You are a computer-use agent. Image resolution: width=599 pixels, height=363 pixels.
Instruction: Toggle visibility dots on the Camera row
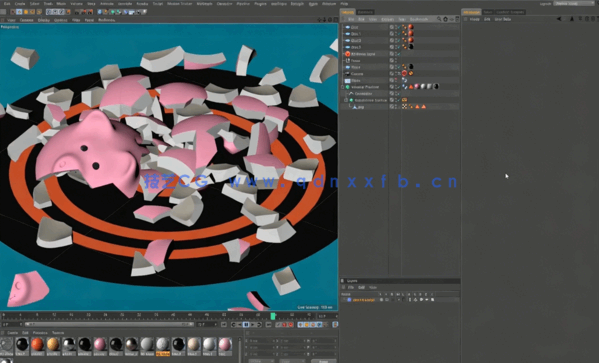click(x=396, y=73)
